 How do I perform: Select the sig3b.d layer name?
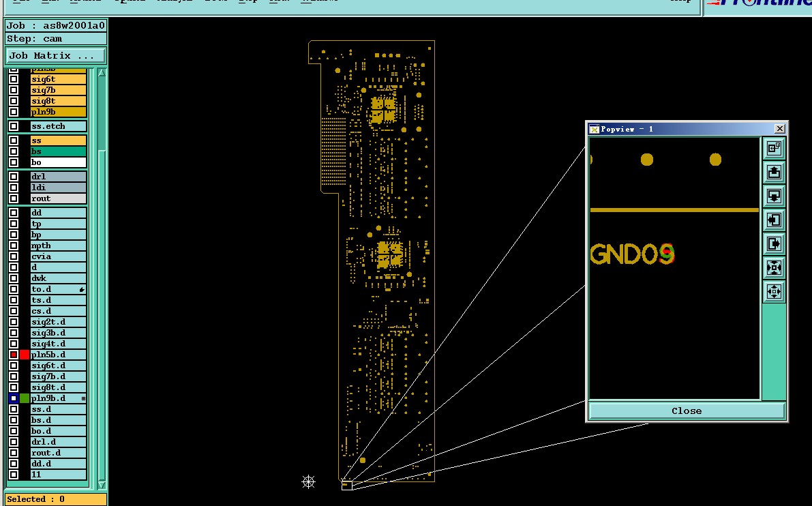click(x=58, y=333)
